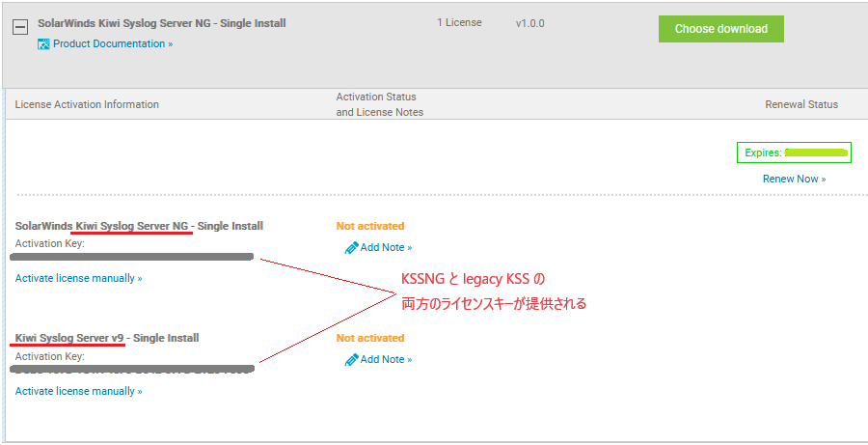Add Note for Kiwi Syslog Server NG license
Viewport: 868px width, 445px height.
tap(386, 248)
